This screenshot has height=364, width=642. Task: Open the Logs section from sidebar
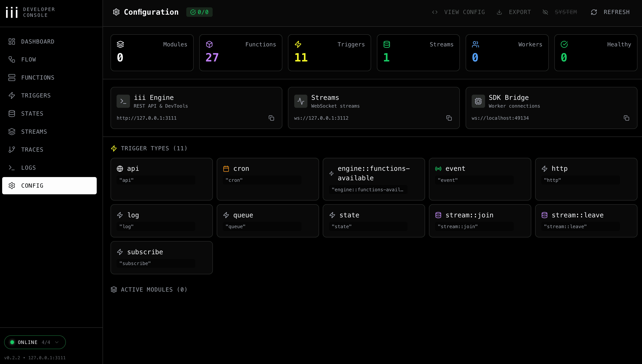[x=28, y=168]
